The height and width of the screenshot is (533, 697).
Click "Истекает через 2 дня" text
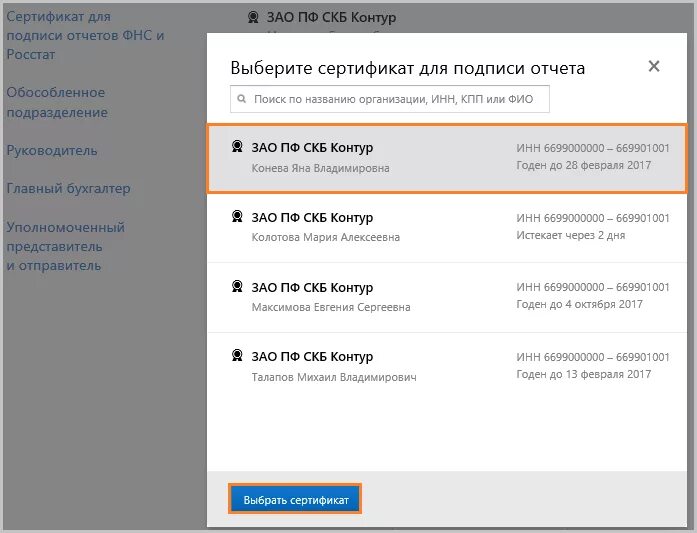tap(570, 235)
